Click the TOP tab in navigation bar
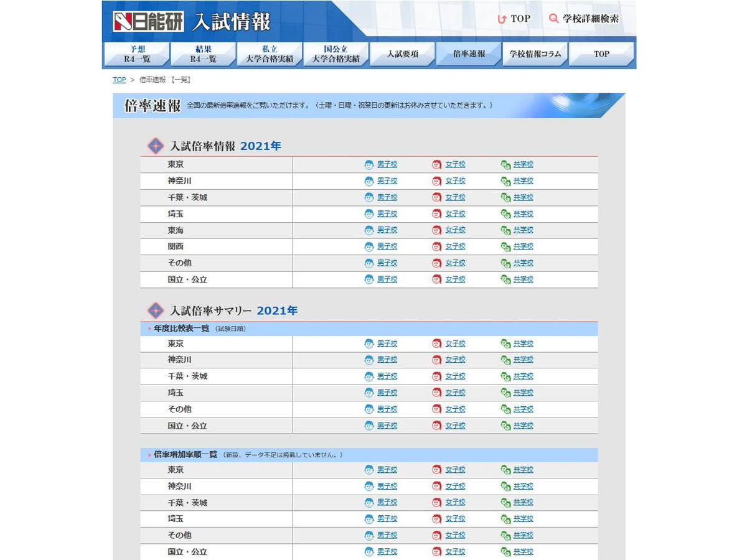The height and width of the screenshot is (560, 747). point(601,54)
